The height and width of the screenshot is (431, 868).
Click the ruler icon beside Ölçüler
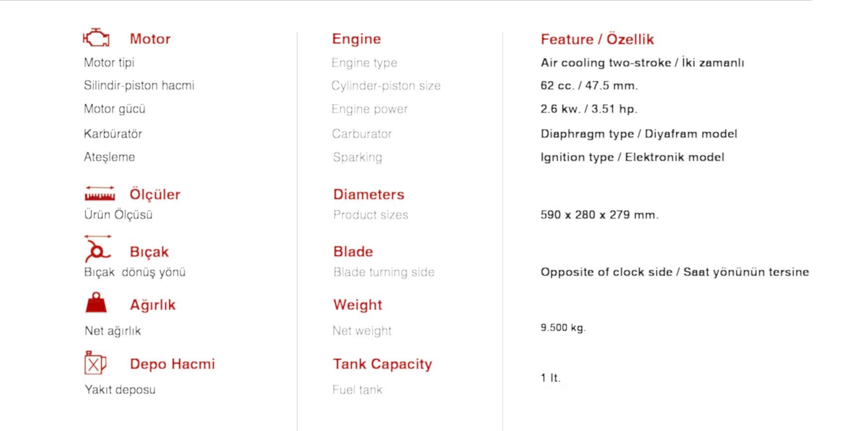point(100,193)
